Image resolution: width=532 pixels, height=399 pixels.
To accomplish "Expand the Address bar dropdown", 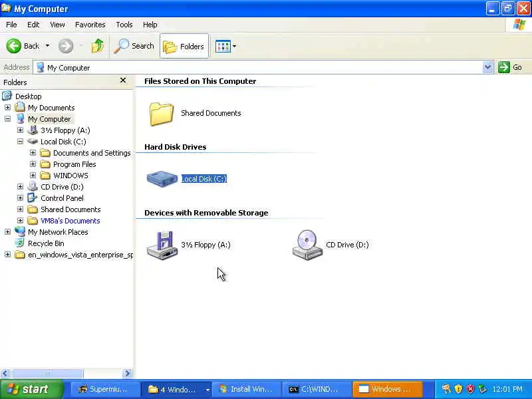I will tap(487, 67).
